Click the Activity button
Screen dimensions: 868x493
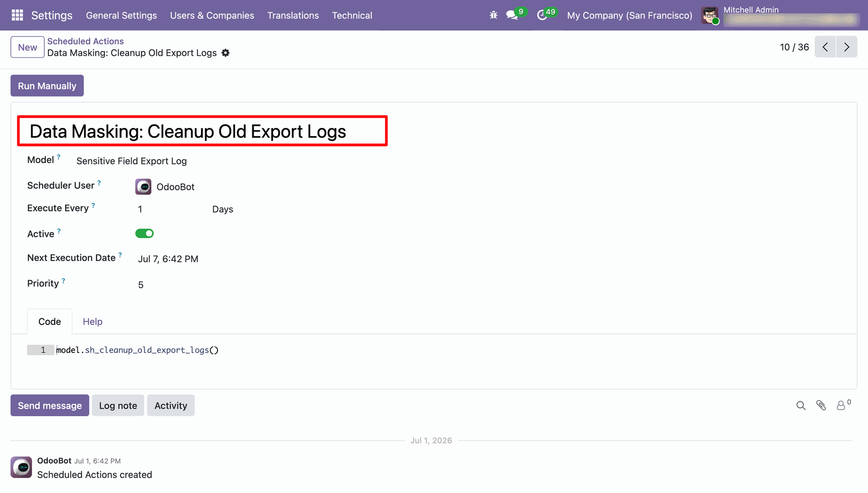[x=171, y=405]
